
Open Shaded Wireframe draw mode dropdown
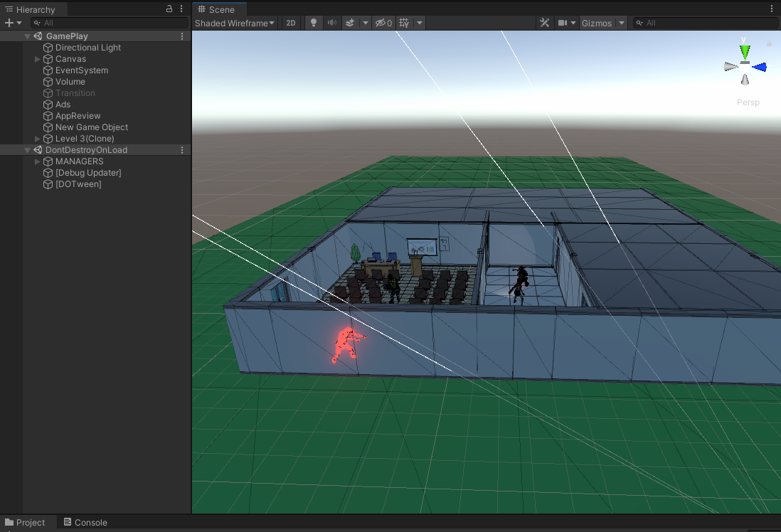235,23
